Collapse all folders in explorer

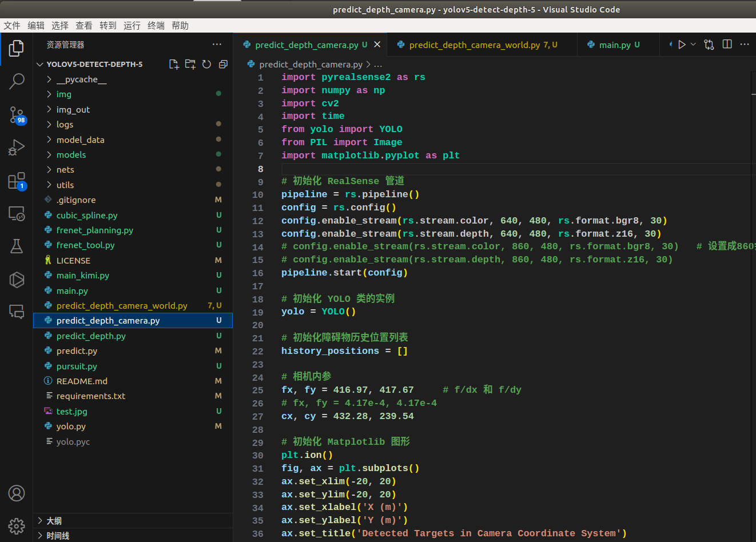pyautogui.click(x=223, y=65)
